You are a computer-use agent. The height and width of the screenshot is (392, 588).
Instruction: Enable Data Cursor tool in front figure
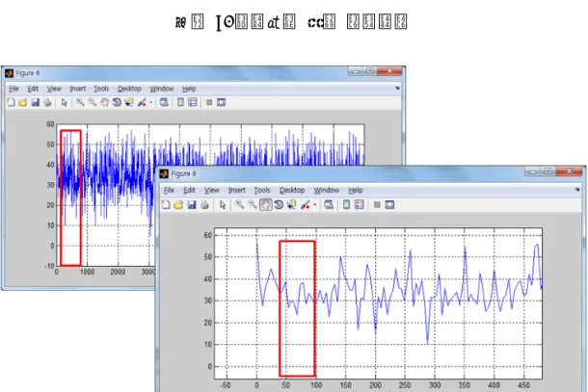[291, 204]
